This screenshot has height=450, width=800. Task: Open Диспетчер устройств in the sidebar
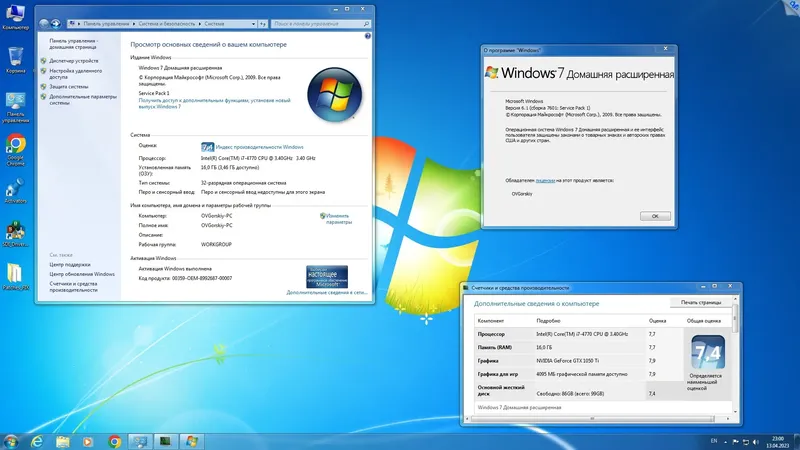[73, 61]
